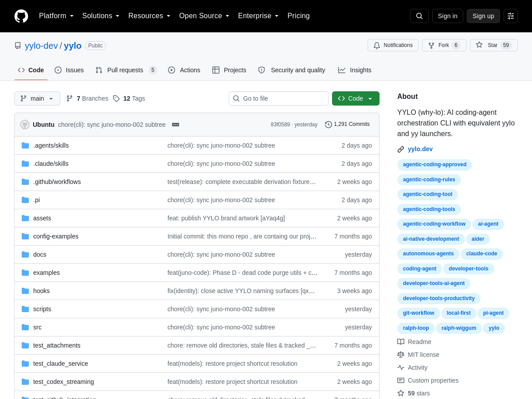
Task: Click the folder icon beside hooks
Action: (x=25, y=291)
